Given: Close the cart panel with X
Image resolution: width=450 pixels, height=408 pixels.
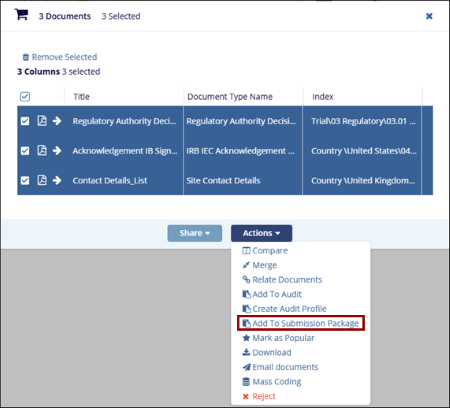Looking at the screenshot, I should pyautogui.click(x=429, y=16).
